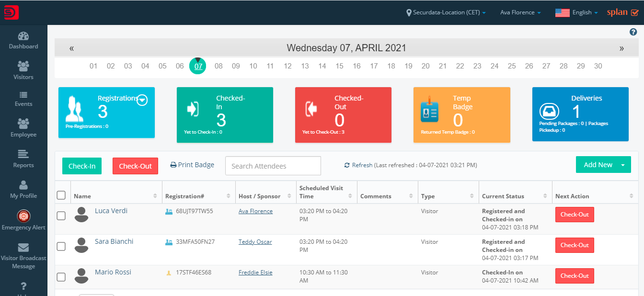This screenshot has width=644, height=296.
Task: Expand the Registrations card dropdown arrow
Action: coord(142,101)
